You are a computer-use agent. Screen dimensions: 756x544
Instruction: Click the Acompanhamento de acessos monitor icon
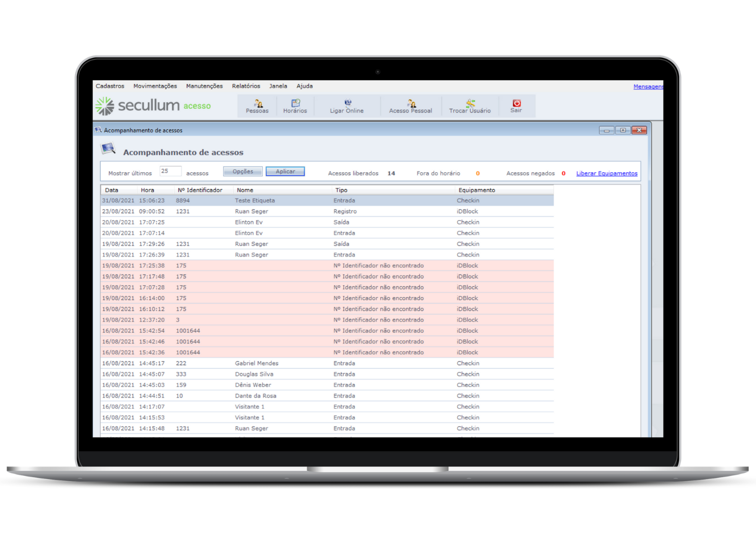pos(108,149)
